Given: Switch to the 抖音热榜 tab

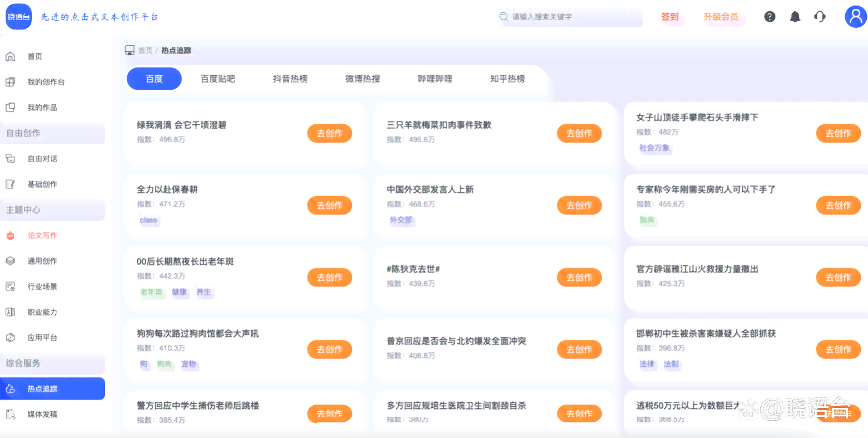Looking at the screenshot, I should tap(290, 79).
